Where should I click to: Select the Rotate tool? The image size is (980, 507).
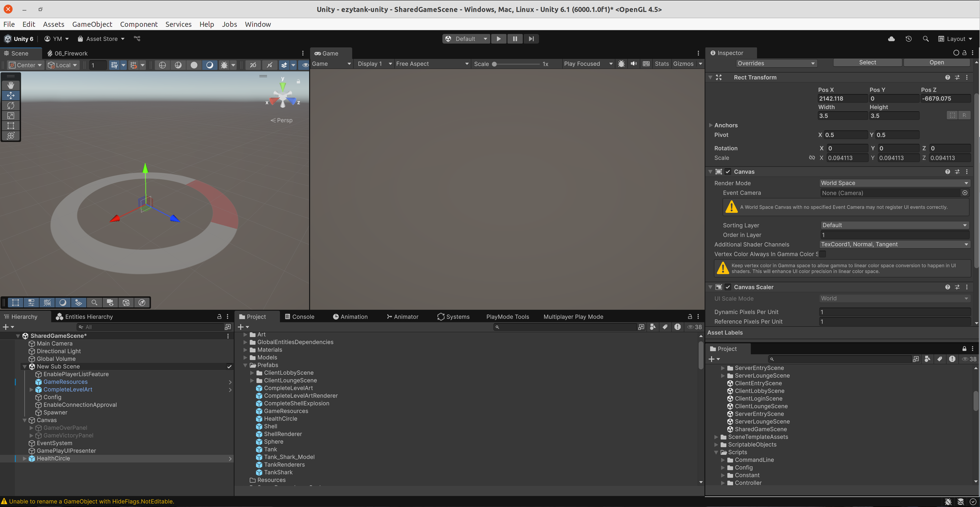[x=11, y=105]
